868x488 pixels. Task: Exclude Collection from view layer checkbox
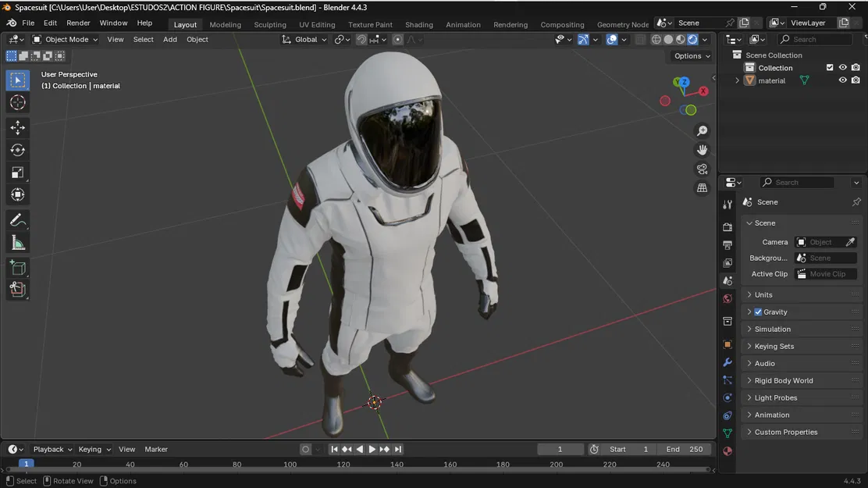830,68
